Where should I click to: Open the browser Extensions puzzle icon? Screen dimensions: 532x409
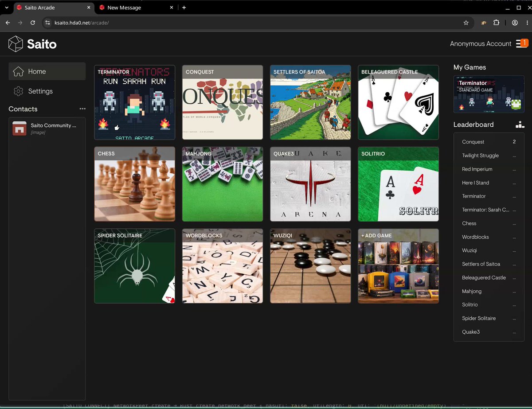[x=497, y=23]
